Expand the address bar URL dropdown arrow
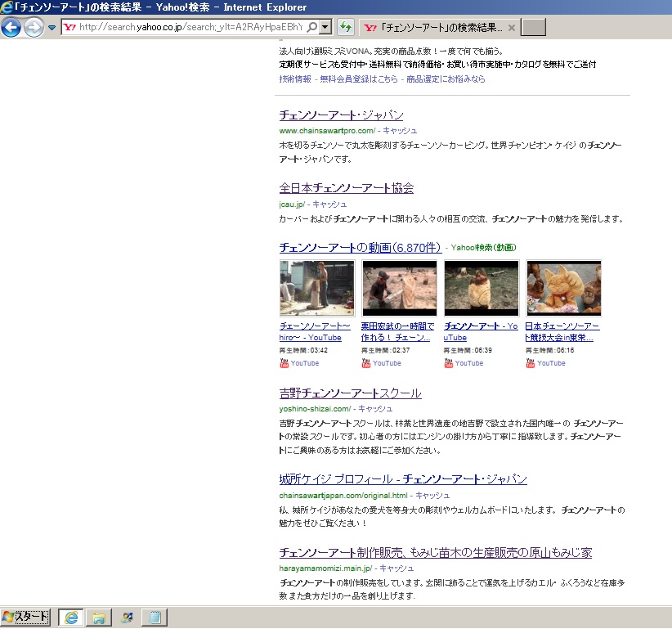 tap(325, 27)
